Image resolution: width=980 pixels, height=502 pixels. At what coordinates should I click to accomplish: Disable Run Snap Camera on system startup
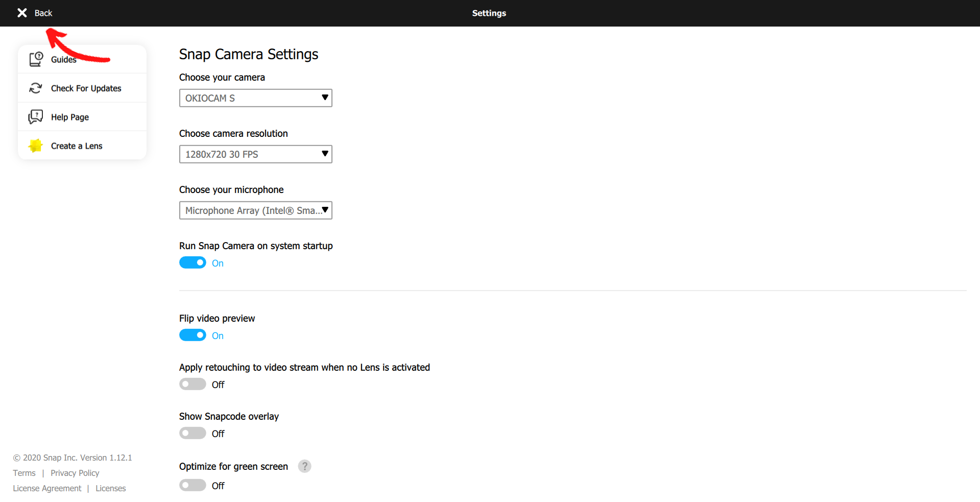pos(193,262)
